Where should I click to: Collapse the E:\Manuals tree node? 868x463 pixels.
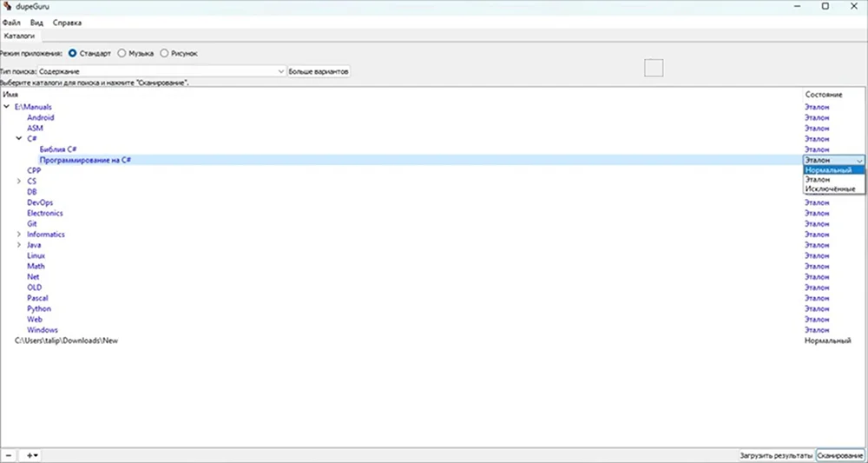(x=8, y=107)
